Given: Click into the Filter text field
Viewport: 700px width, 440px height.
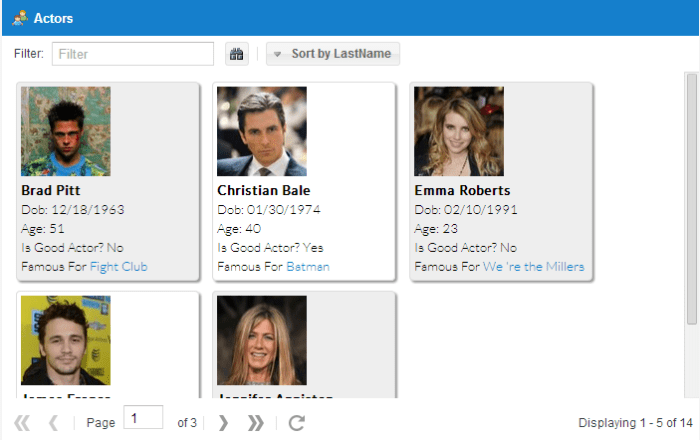Looking at the screenshot, I should click(133, 54).
